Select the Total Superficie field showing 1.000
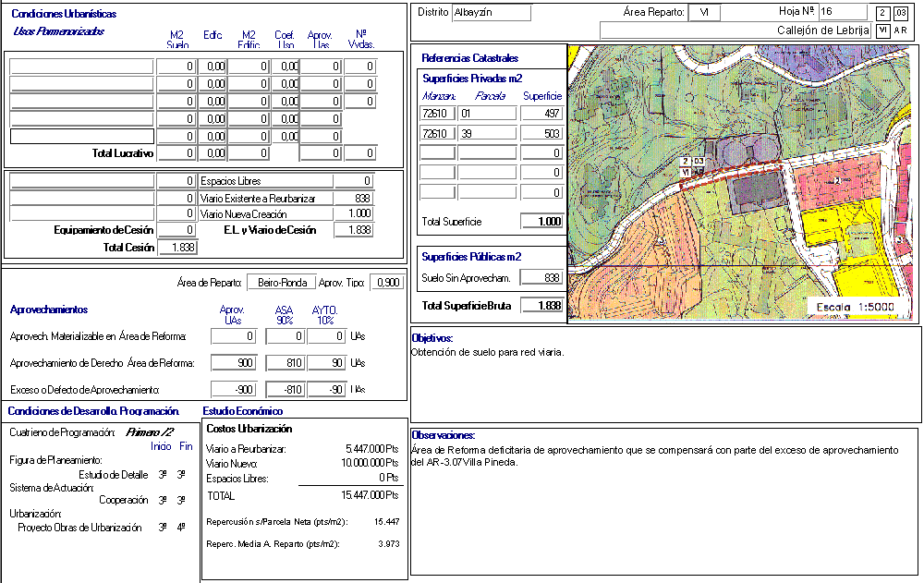The width and height of the screenshot is (924, 583). 541,222
